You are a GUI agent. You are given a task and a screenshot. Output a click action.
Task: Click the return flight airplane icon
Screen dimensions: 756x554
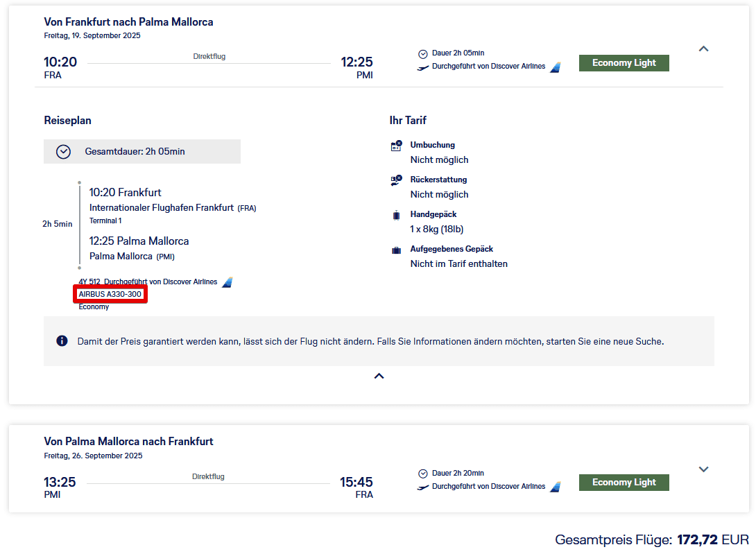point(423,487)
